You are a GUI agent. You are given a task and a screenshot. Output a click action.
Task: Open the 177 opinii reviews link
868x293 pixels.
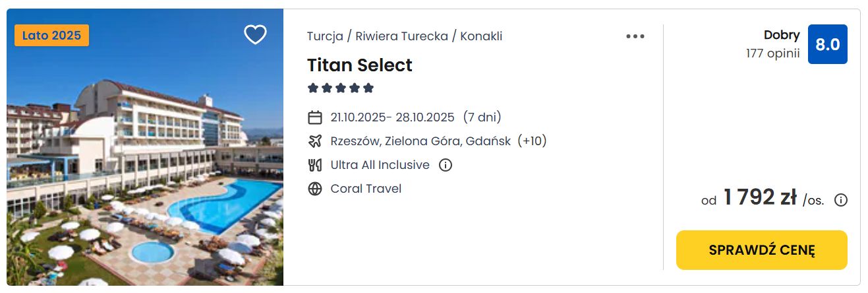[x=773, y=54]
